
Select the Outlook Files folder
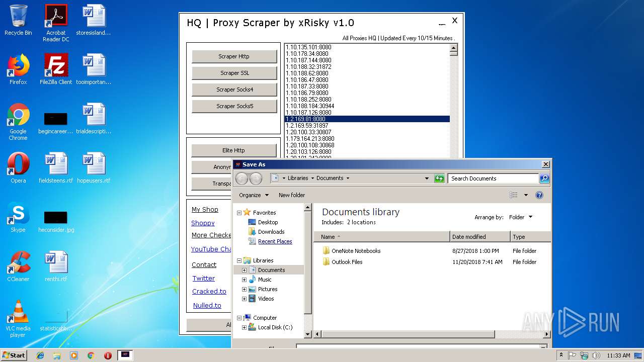tap(347, 262)
